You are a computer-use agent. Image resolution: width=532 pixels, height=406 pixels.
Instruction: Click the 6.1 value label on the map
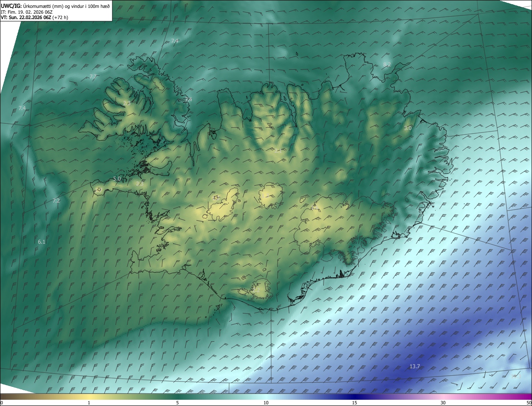click(42, 242)
